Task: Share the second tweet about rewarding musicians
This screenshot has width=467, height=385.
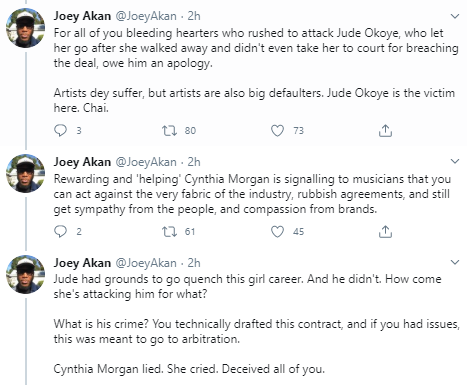Action: pyautogui.click(x=385, y=232)
